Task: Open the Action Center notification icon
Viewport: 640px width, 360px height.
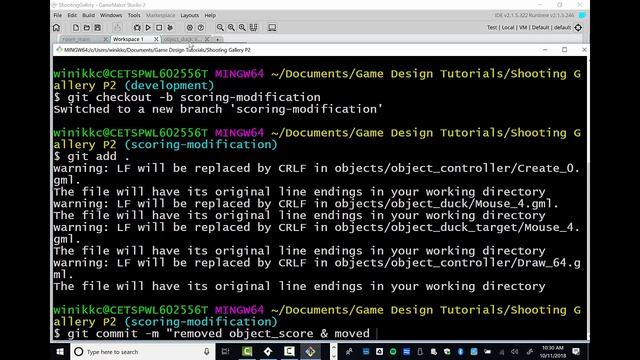Action: 576,351
